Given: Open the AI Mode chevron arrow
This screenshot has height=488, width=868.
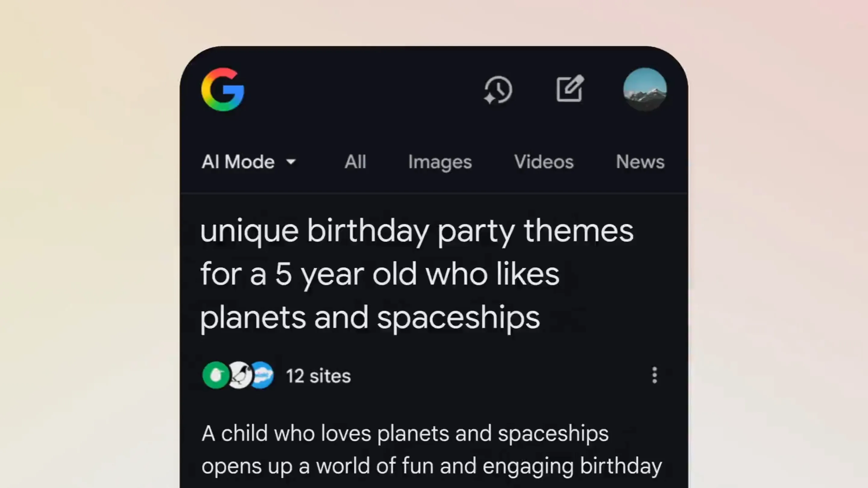Looking at the screenshot, I should [x=291, y=162].
